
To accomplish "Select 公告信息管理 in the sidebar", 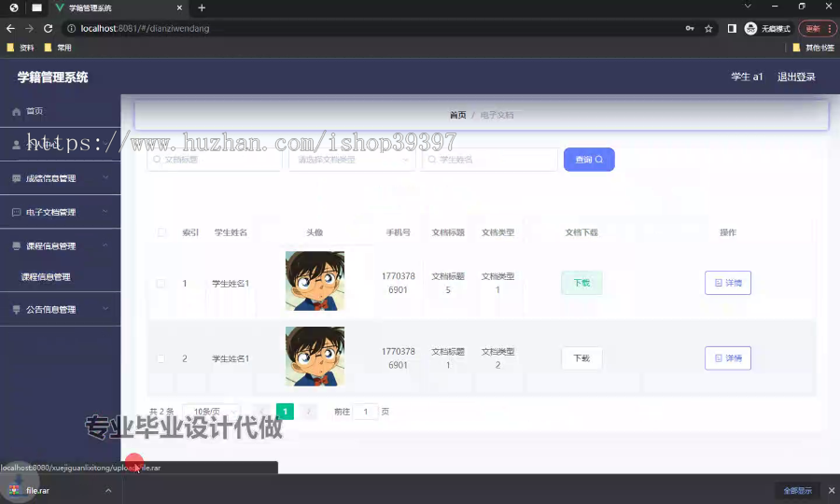I will click(60, 309).
